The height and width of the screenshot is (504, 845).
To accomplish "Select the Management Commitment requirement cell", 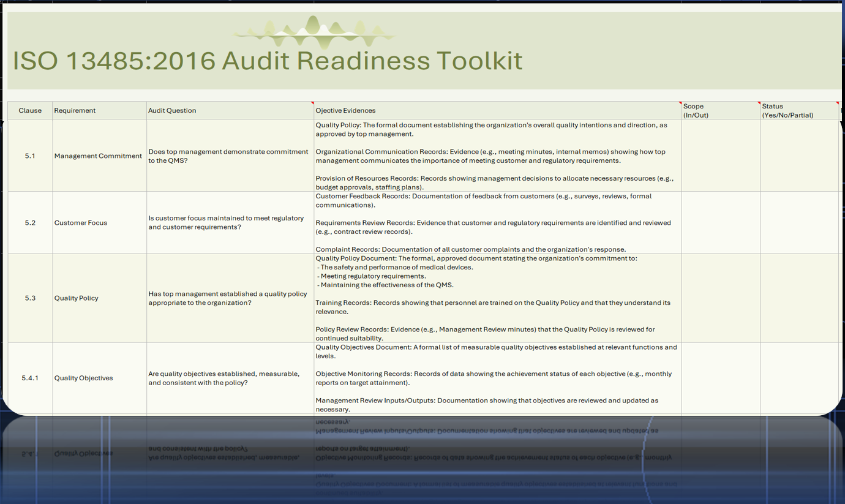I will (x=98, y=156).
